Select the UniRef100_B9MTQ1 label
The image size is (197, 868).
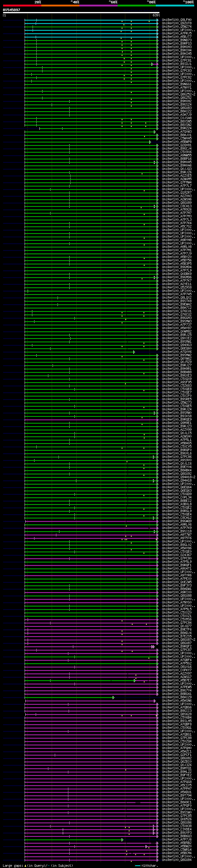[177, 768]
